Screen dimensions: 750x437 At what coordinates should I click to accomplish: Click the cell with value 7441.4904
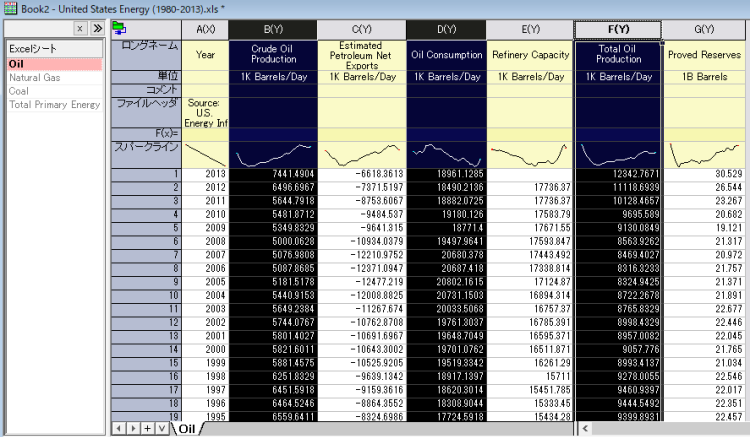point(273,174)
